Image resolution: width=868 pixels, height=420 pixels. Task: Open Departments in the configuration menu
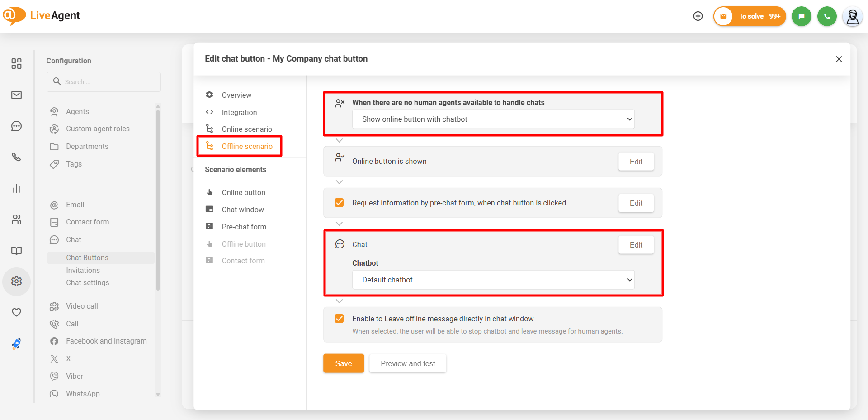coord(87,147)
